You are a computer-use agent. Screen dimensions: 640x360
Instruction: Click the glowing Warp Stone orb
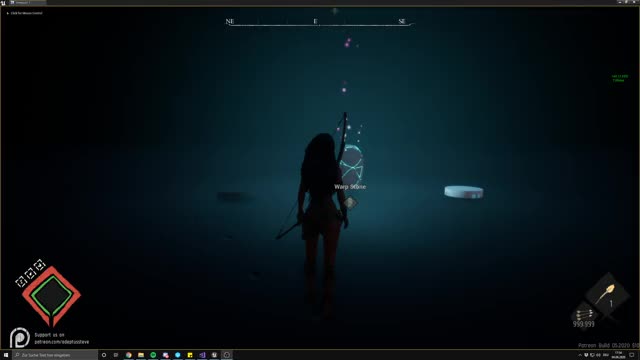tap(351, 164)
